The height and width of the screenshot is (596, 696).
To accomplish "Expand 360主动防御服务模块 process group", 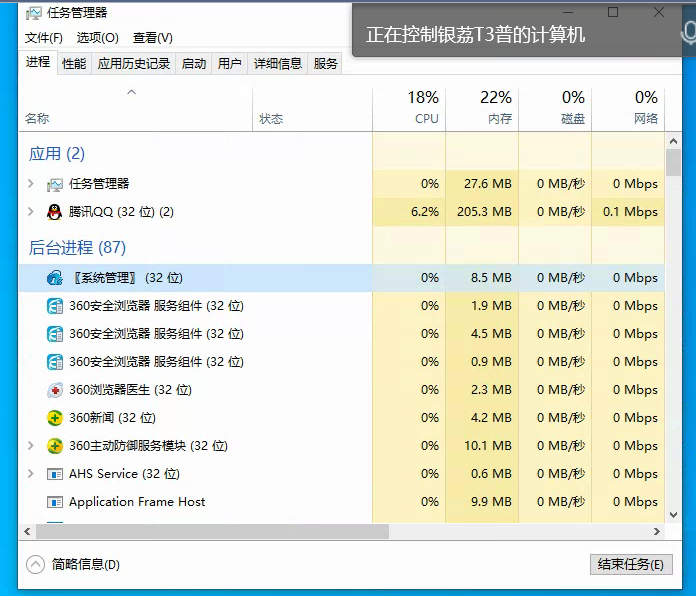I will pos(31,445).
